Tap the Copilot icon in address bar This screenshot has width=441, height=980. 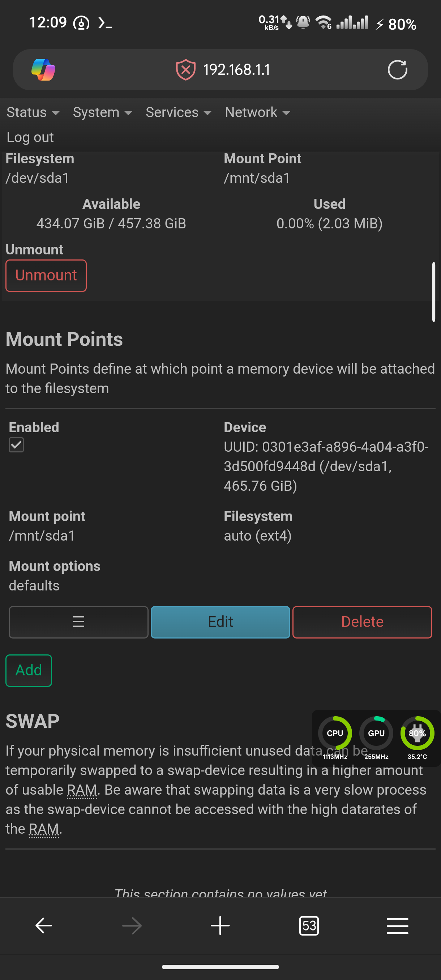[43, 70]
